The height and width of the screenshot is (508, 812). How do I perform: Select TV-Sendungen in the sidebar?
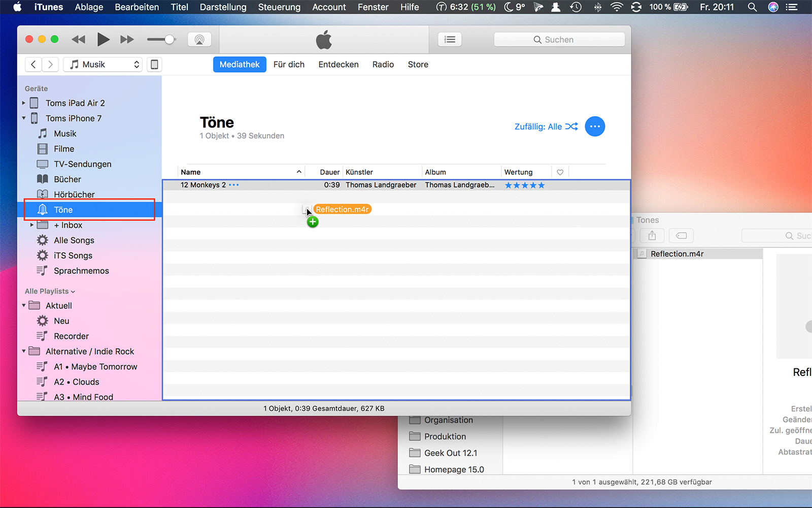coord(83,164)
